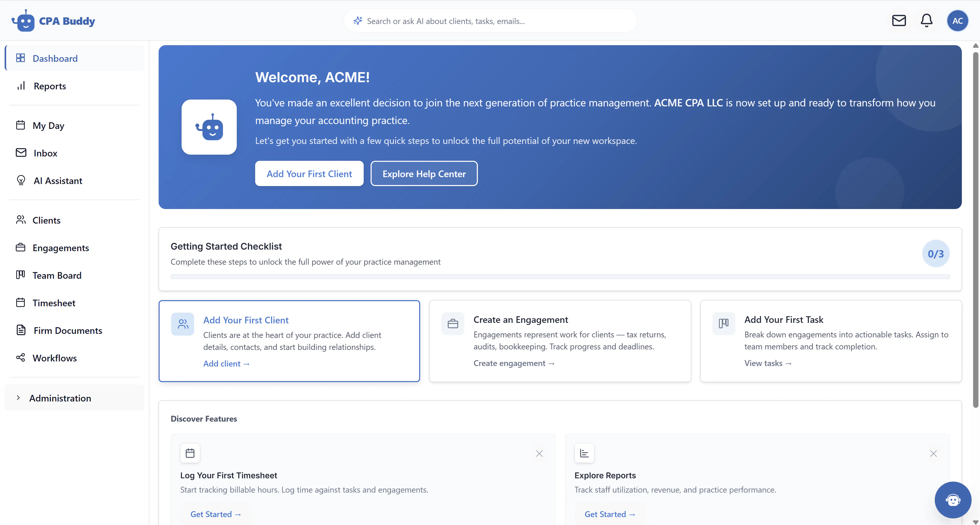980x525 pixels.
Task: Click the 0/3 progress badge
Action: point(936,253)
